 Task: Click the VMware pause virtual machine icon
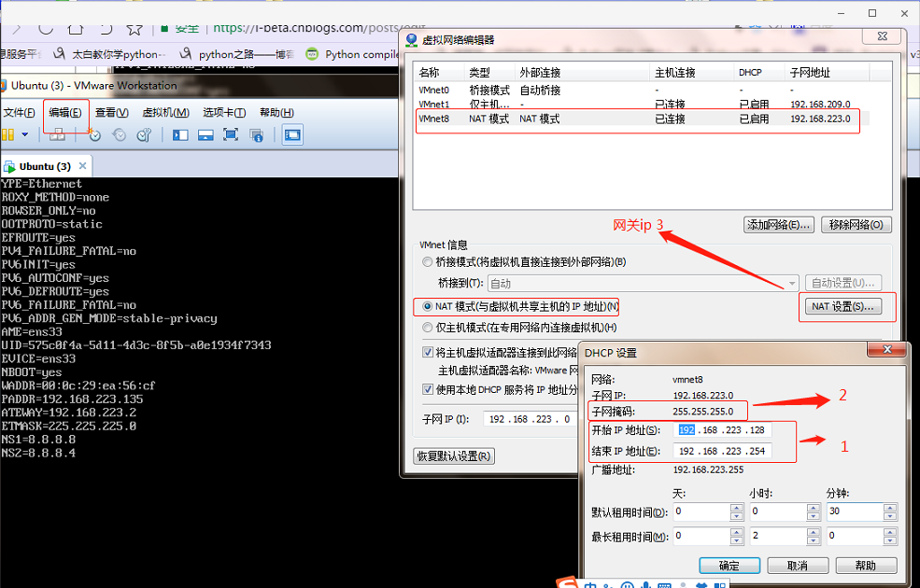click(x=7, y=134)
